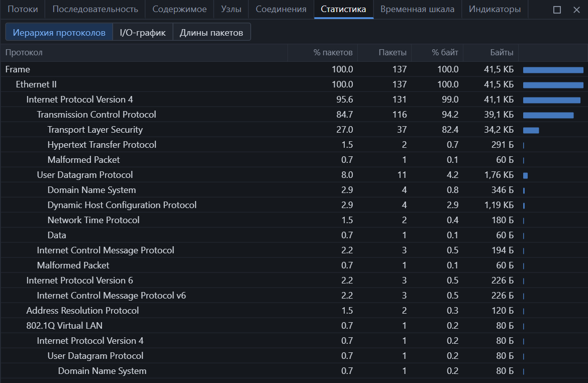
Task: Click the 1,76 КБ bytes value
Action: [499, 175]
